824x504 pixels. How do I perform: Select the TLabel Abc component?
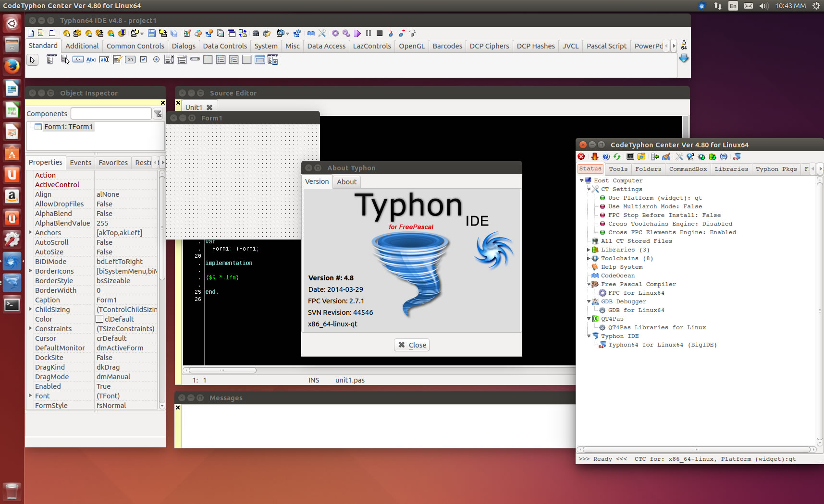coord(91,60)
